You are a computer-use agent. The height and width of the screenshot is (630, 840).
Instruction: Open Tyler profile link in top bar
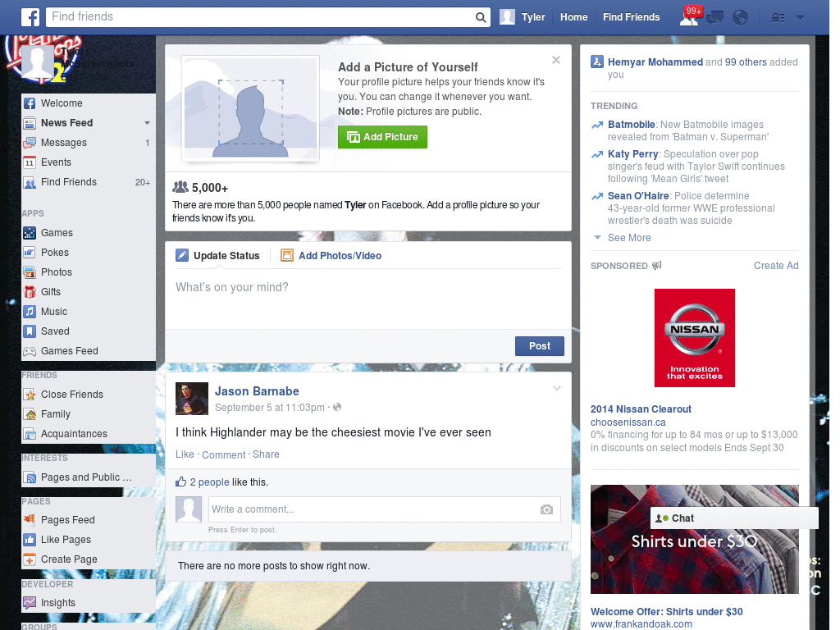pos(533,17)
